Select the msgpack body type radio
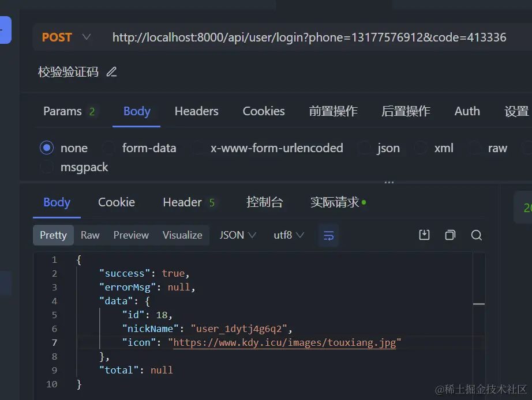532x400 pixels. click(47, 167)
